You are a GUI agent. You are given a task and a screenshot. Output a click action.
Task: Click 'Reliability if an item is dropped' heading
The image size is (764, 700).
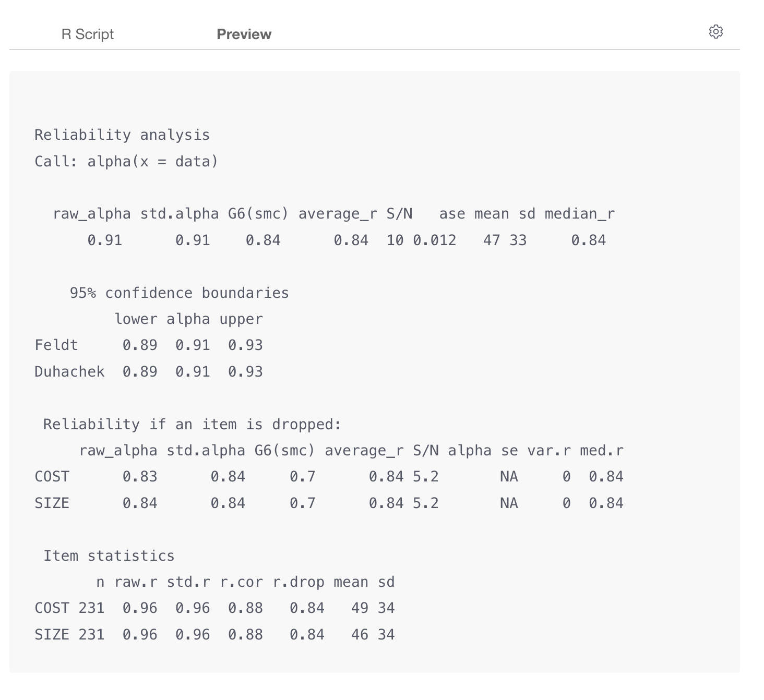(x=192, y=424)
